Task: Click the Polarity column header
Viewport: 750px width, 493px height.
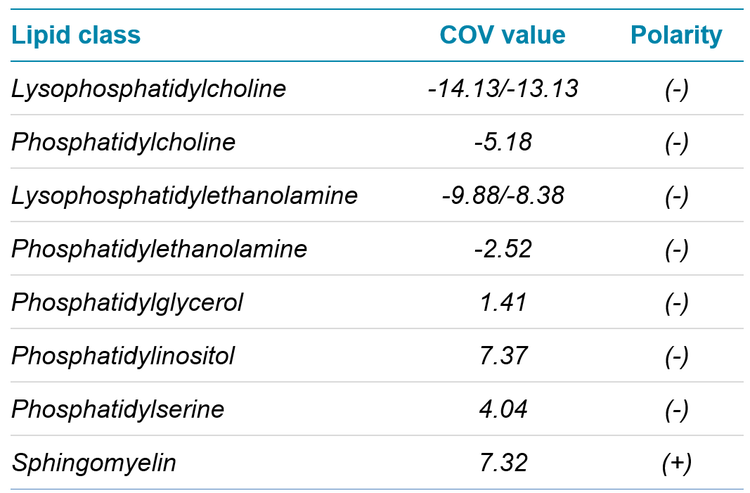Action: point(676,36)
